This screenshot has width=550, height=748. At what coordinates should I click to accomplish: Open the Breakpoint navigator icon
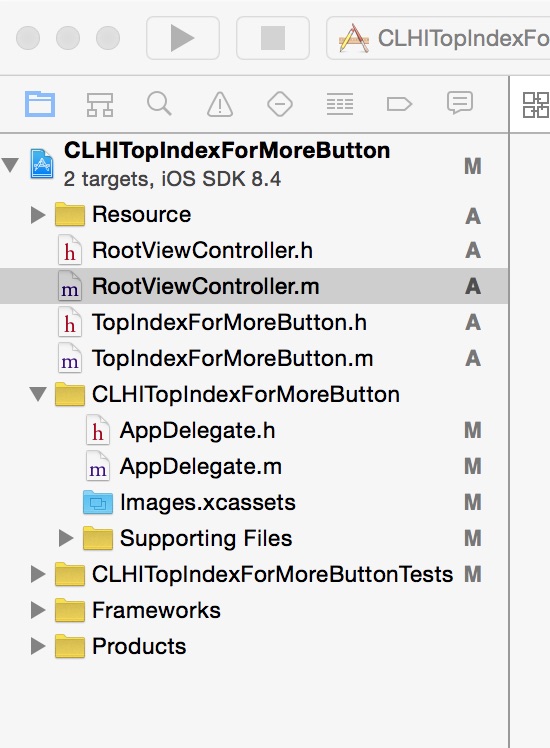click(x=399, y=104)
